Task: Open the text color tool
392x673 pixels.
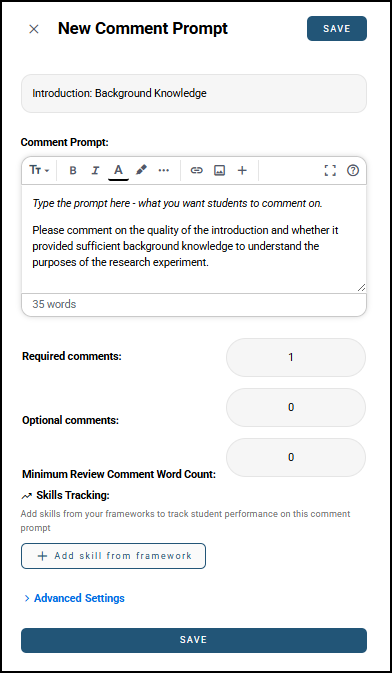Action: (x=119, y=171)
